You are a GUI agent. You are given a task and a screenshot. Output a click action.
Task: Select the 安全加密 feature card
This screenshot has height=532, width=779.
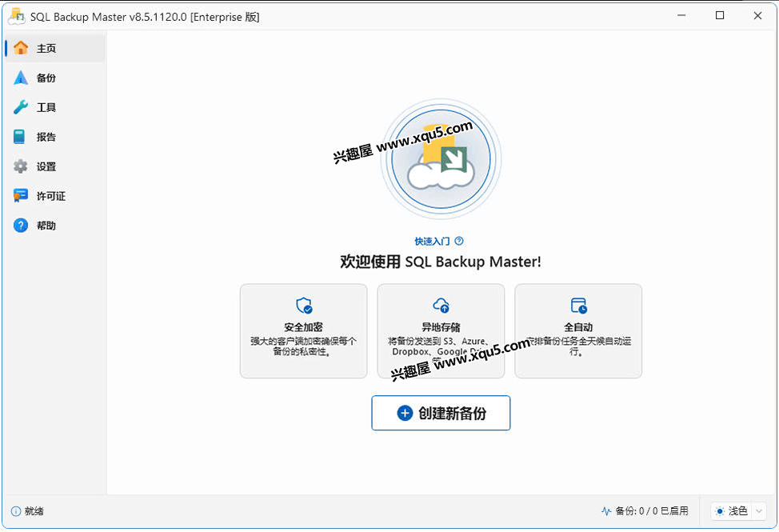pos(304,331)
